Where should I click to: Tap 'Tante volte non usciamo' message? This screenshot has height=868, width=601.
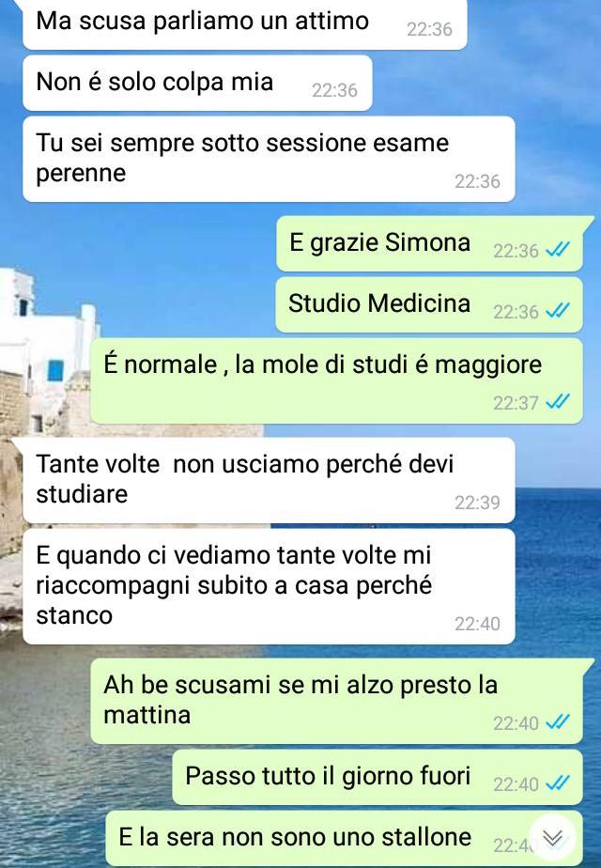coord(269,480)
